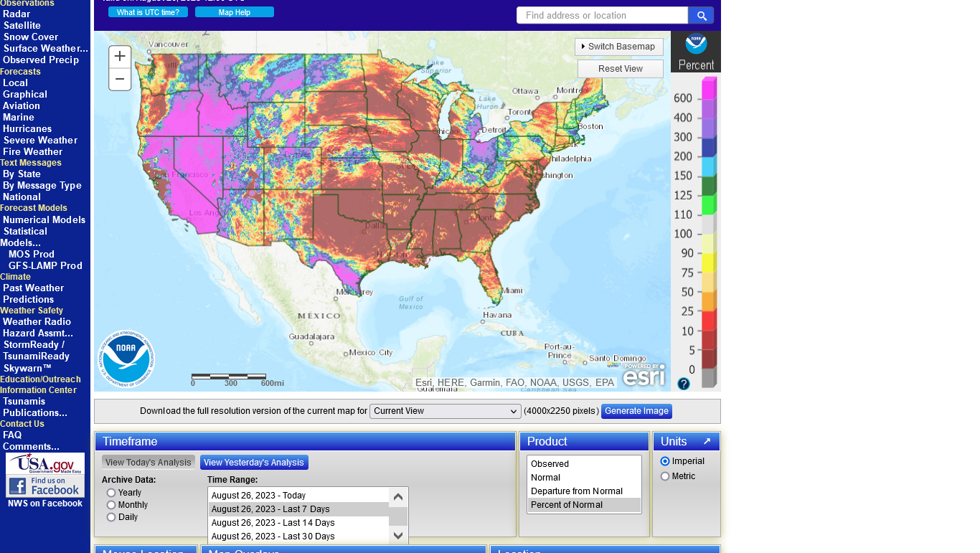Select the Metric units radio button
The width and height of the screenshot is (980, 553).
pyautogui.click(x=665, y=476)
